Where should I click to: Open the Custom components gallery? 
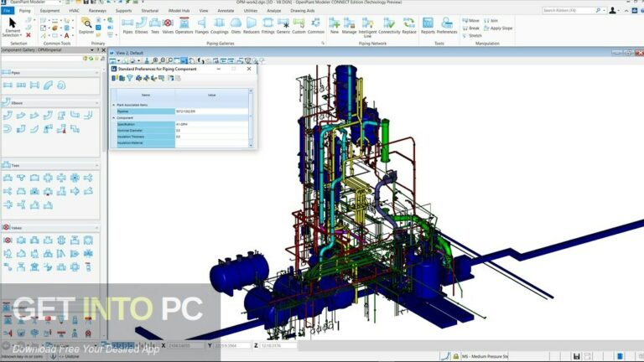299,25
